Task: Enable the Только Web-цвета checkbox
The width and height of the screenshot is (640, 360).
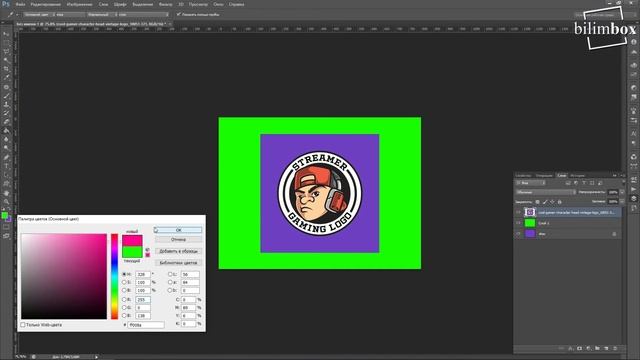Action: point(23,325)
